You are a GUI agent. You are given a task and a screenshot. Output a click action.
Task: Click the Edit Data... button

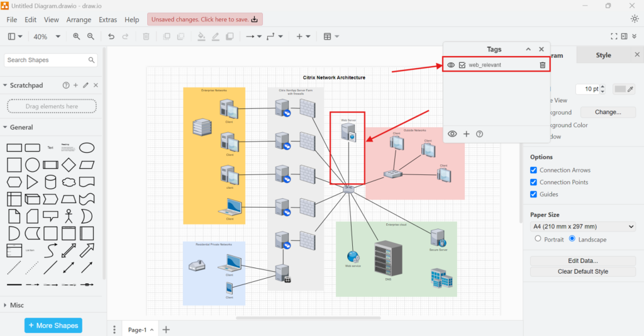point(583,261)
